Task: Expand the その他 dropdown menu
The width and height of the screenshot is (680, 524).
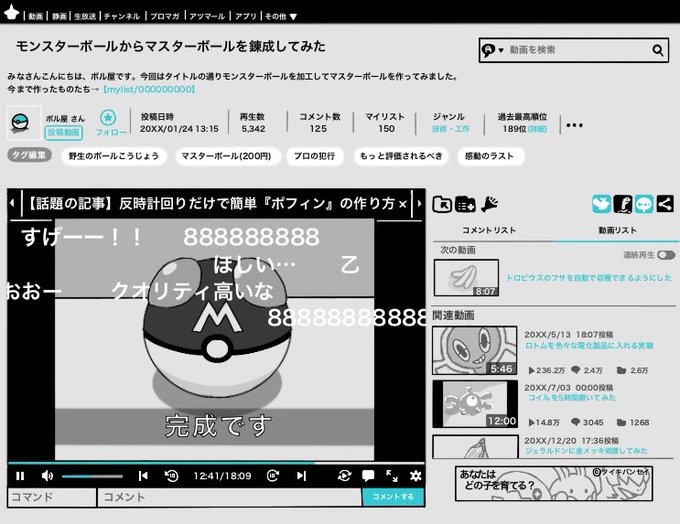Action: click(281, 16)
